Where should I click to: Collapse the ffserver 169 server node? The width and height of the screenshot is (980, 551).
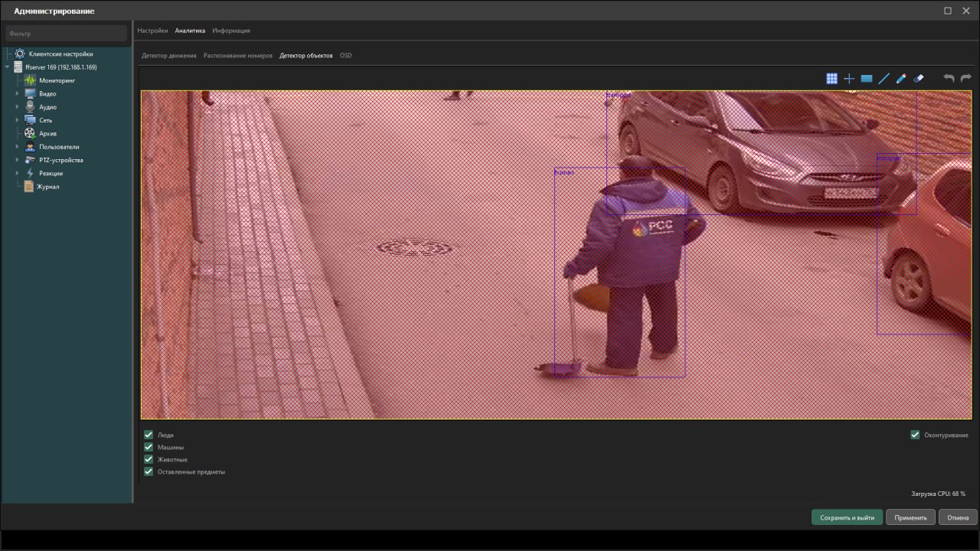click(x=7, y=67)
